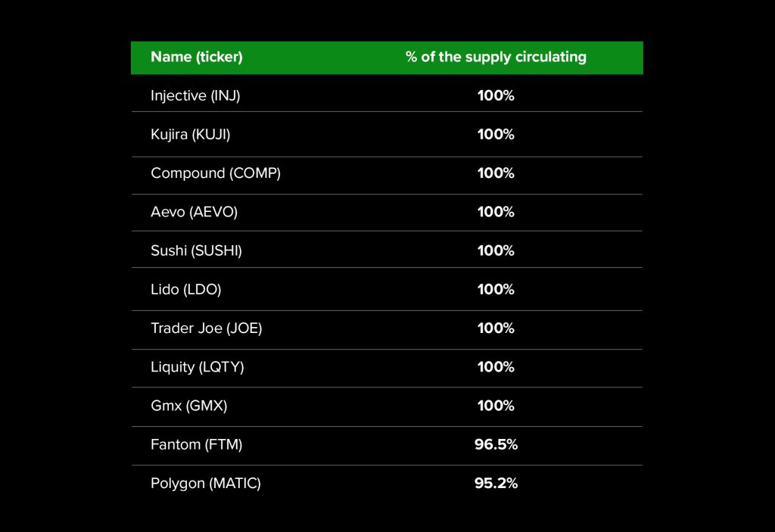Click the 95.2% value for Polygon
Viewport: 775px width, 532px height.
pos(496,483)
